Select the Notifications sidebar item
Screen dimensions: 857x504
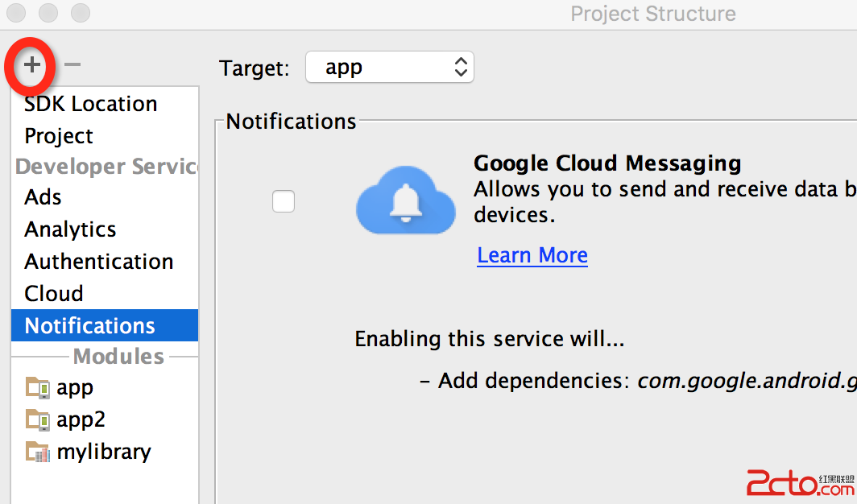tap(105, 325)
